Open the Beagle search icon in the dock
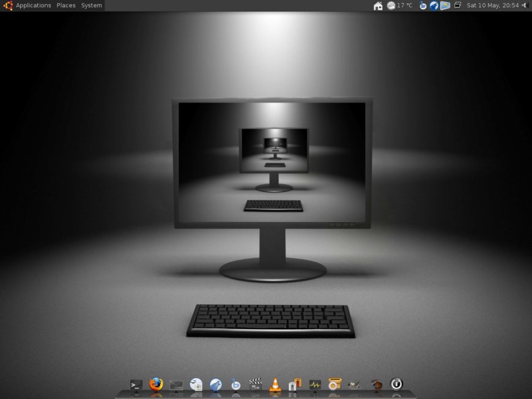532x399 pixels. point(235,384)
